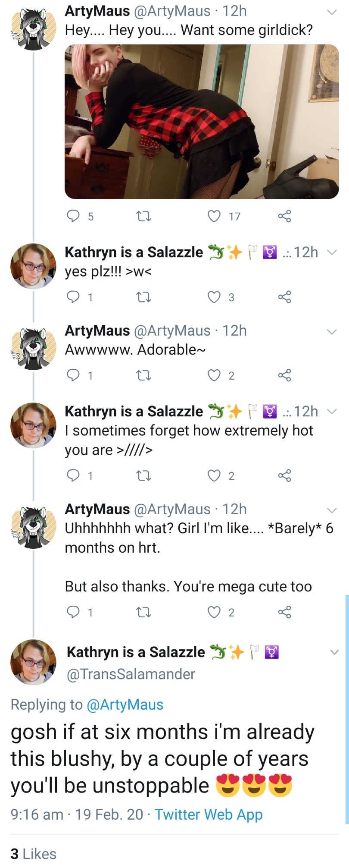Reply to the 'Awwwww. Adorable~' tweet
This screenshot has width=349, height=868.
click(73, 375)
